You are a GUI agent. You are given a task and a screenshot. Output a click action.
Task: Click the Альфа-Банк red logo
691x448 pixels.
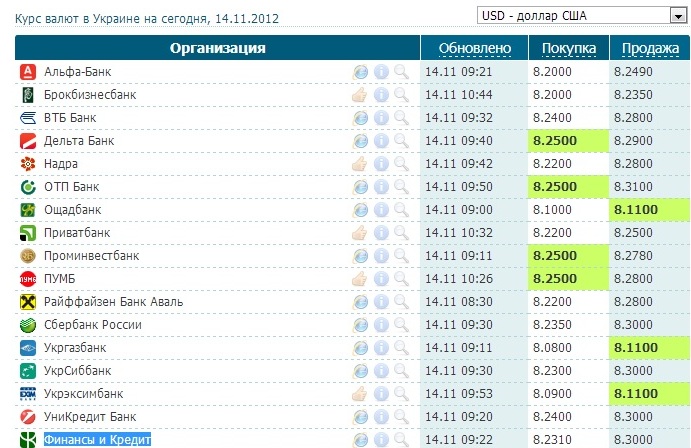pos(28,72)
